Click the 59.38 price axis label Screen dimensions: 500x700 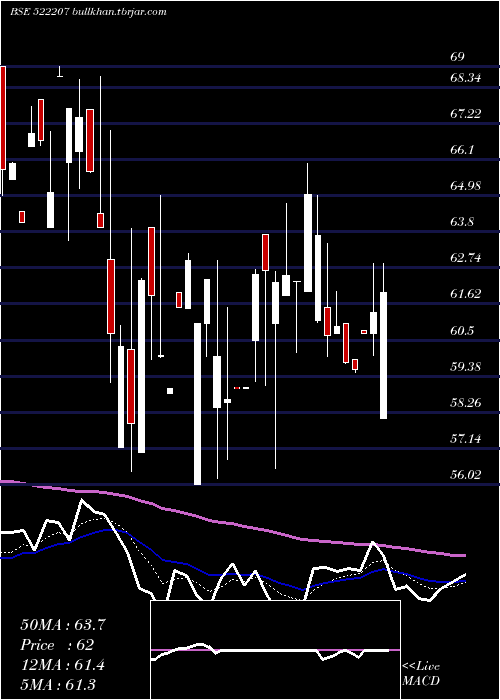pyautogui.click(x=466, y=367)
